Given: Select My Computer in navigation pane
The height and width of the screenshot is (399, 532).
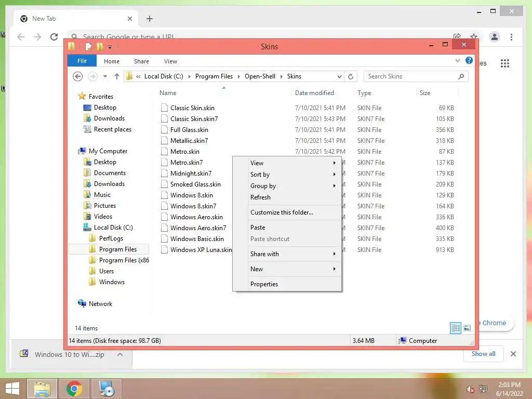Looking at the screenshot, I should [108, 151].
